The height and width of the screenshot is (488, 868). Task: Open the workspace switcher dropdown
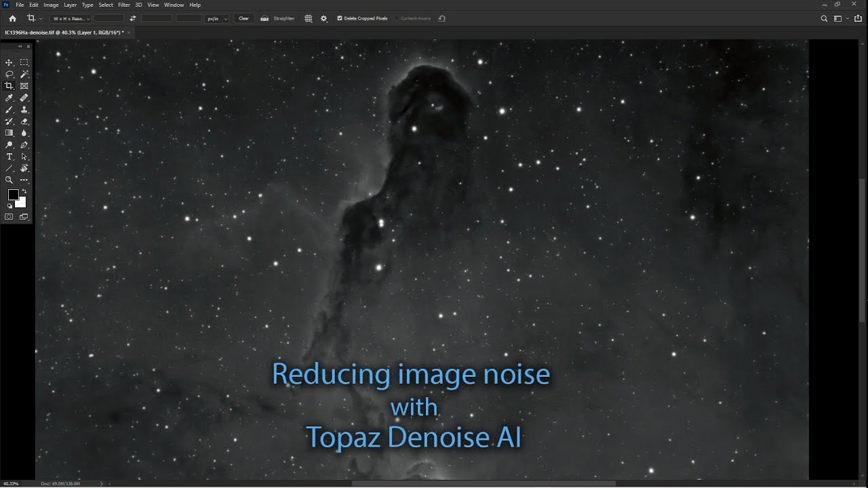point(840,18)
